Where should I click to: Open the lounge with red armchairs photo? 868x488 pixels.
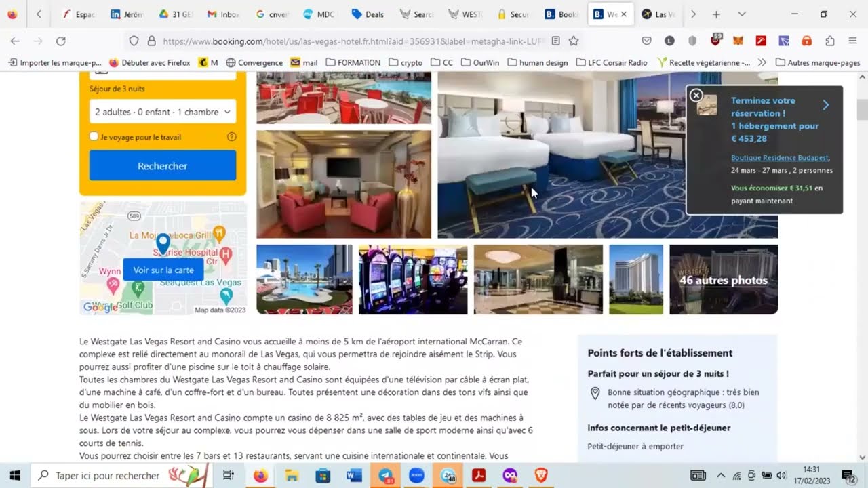pyautogui.click(x=344, y=184)
